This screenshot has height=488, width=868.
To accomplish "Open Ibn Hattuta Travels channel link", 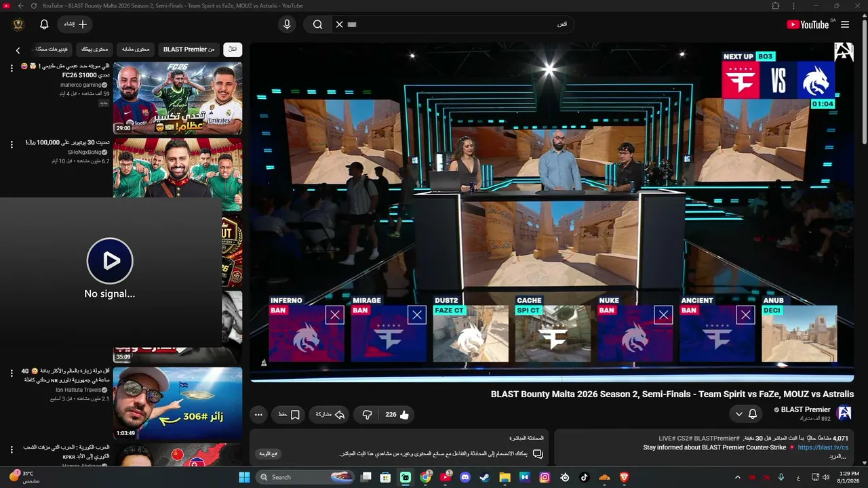I will point(81,390).
